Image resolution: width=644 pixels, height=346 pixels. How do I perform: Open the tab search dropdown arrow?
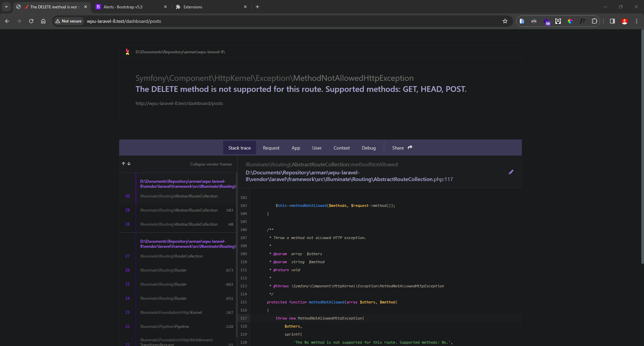click(x=6, y=7)
